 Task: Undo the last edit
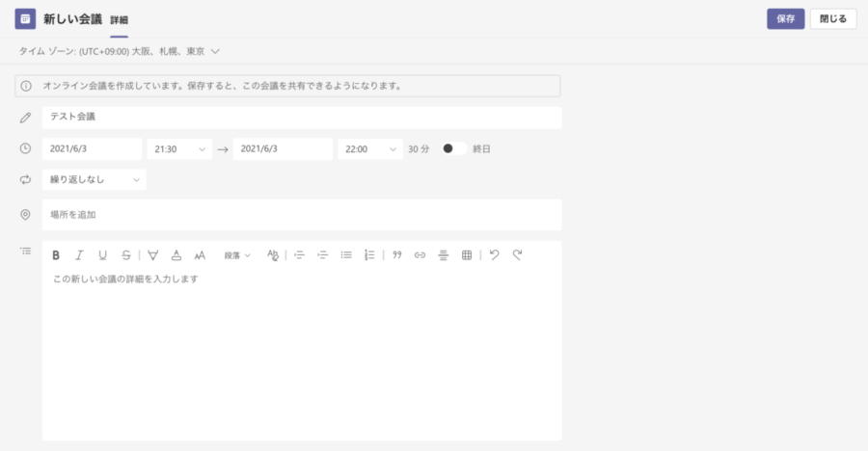tap(495, 254)
